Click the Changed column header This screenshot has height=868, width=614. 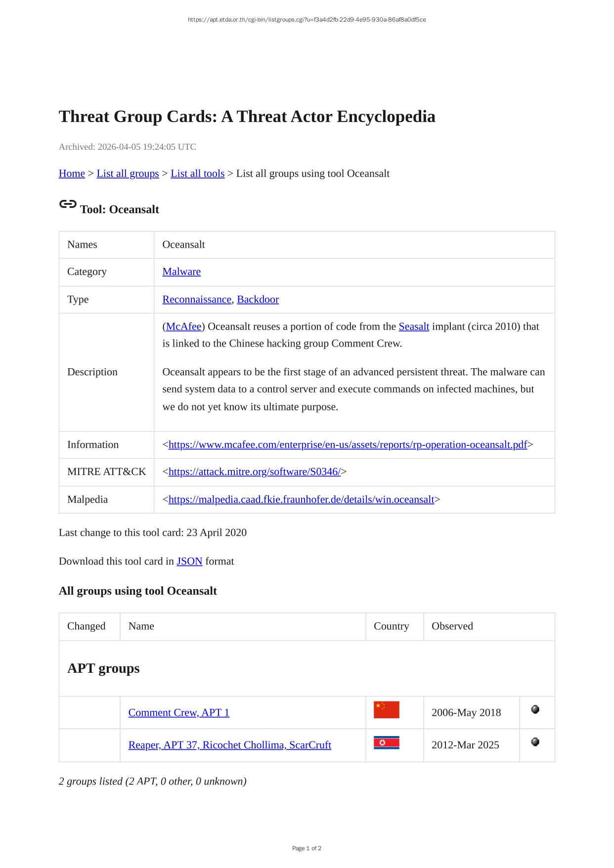(87, 626)
